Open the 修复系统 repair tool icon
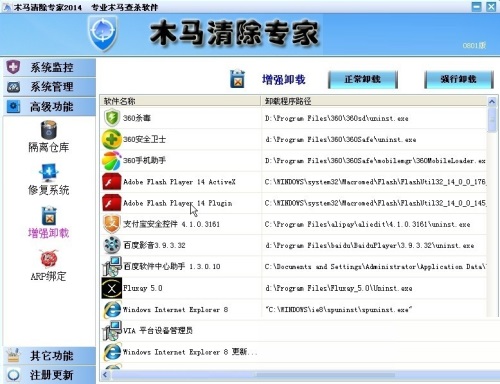This screenshot has width=500, height=384. pyautogui.click(x=49, y=173)
